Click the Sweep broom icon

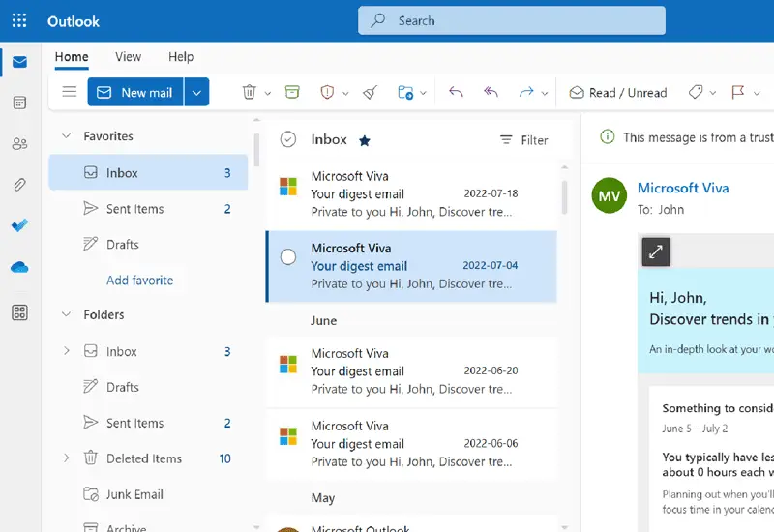tap(371, 92)
